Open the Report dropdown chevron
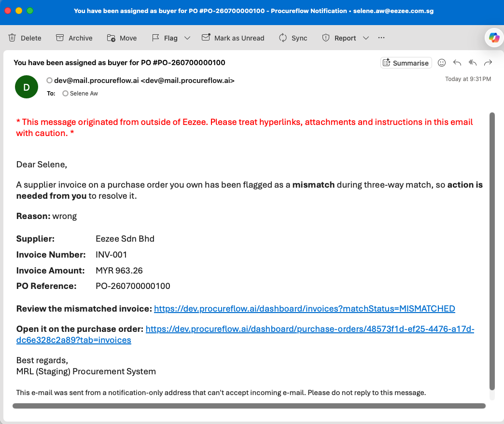Screen dimensions: 504x424 click(366, 38)
